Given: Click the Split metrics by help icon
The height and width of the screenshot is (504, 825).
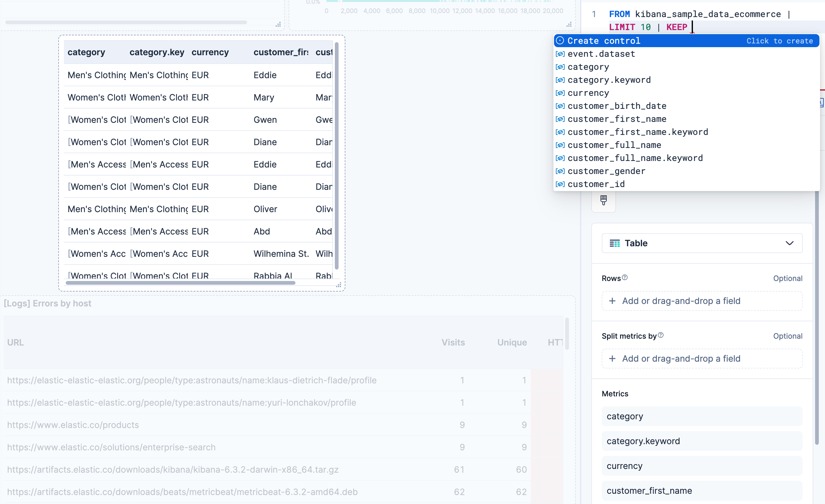Looking at the screenshot, I should click(661, 335).
